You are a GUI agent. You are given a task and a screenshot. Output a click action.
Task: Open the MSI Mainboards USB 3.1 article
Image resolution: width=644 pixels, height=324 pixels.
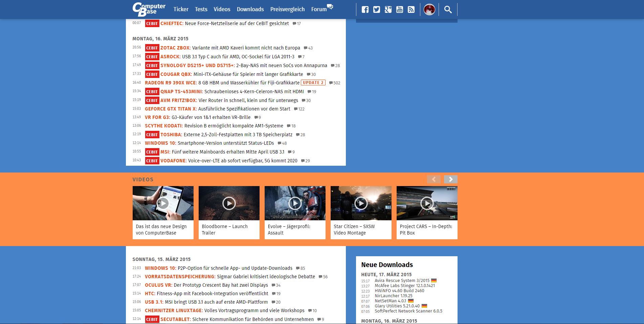coord(222,152)
